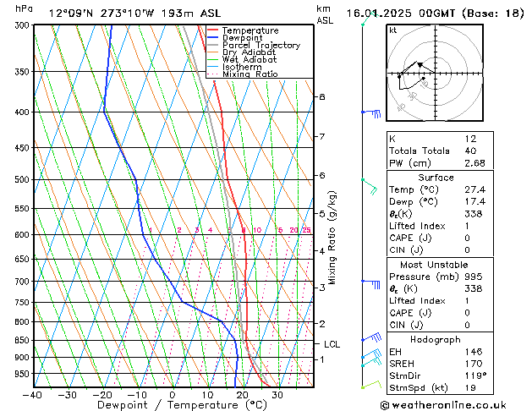Click the 300 pressure level label

click(x=24, y=25)
